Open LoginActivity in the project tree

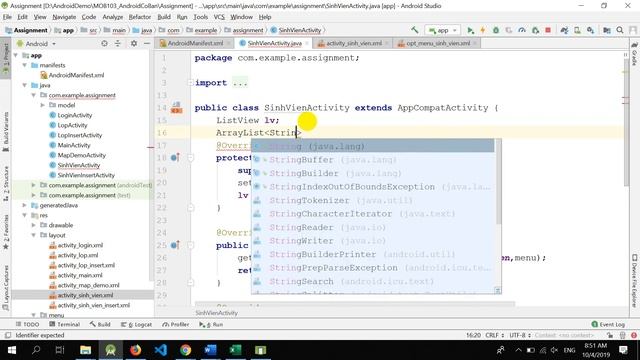tap(70, 115)
